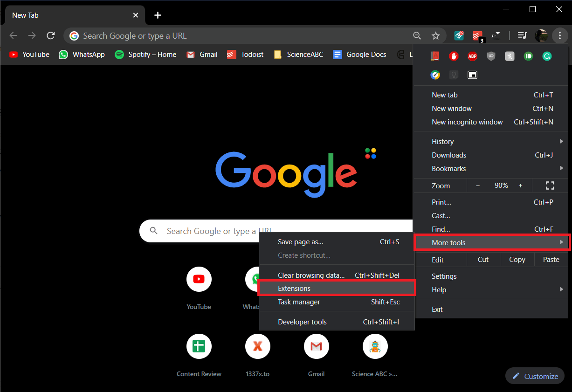This screenshot has height=392, width=572.
Task: Click the Google profile avatar
Action: coord(541,35)
